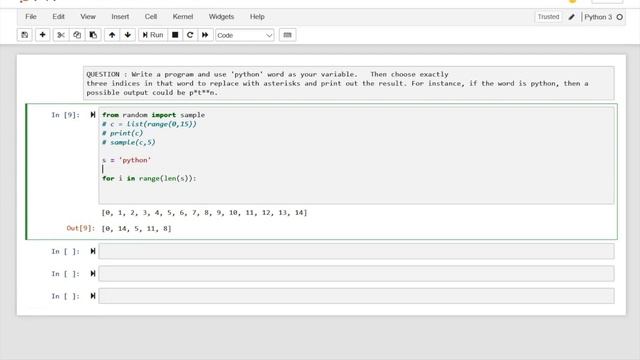Open the Edit menu
The height and width of the screenshot is (360, 640).
58,17
